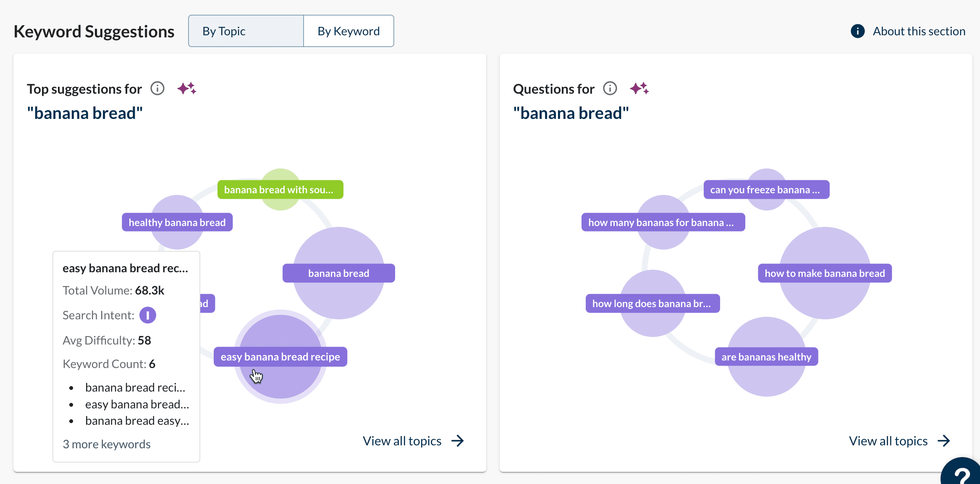Click info icon beside Top suggestions for
Screen dimensions: 980x484
click(x=157, y=89)
